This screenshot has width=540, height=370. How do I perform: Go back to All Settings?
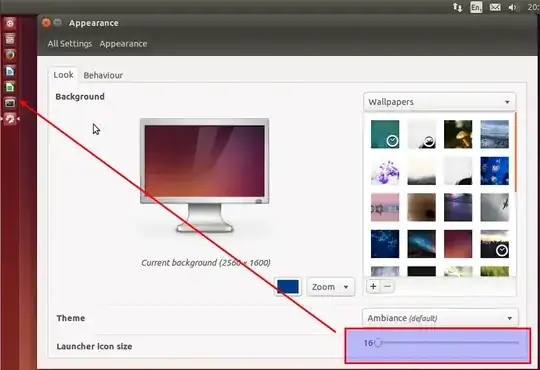coord(70,44)
